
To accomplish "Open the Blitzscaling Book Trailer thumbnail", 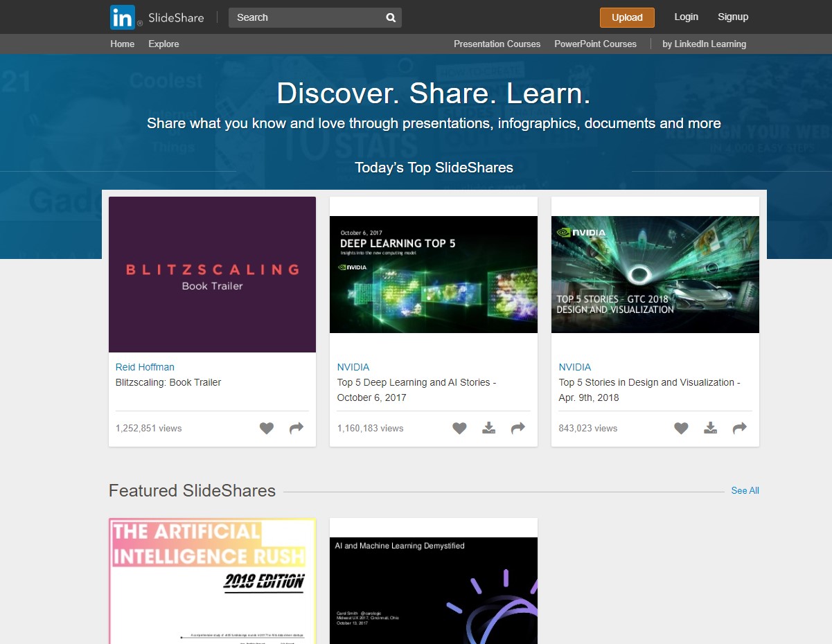I will point(212,274).
